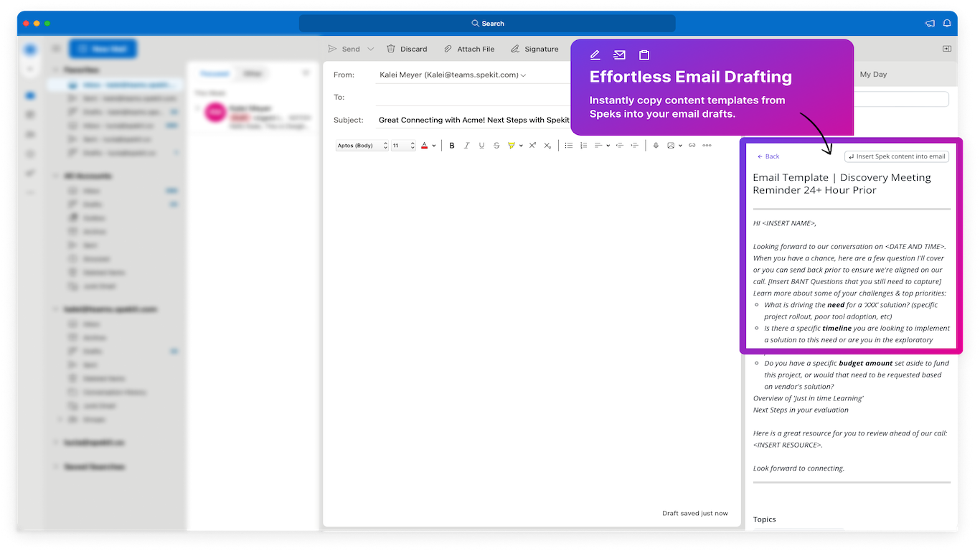Click the 'HI <INSERT NAME>,' line

tap(784, 223)
